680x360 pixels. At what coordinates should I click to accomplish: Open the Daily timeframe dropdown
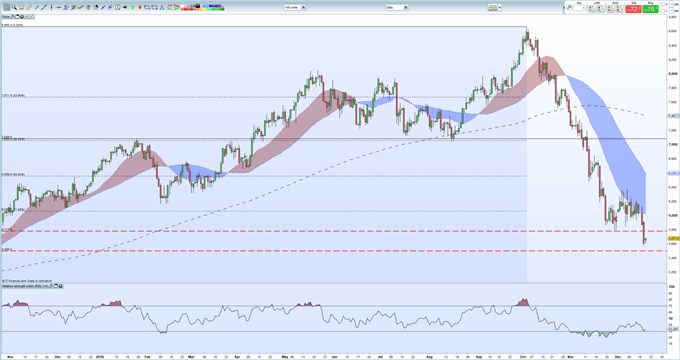tap(405, 7)
